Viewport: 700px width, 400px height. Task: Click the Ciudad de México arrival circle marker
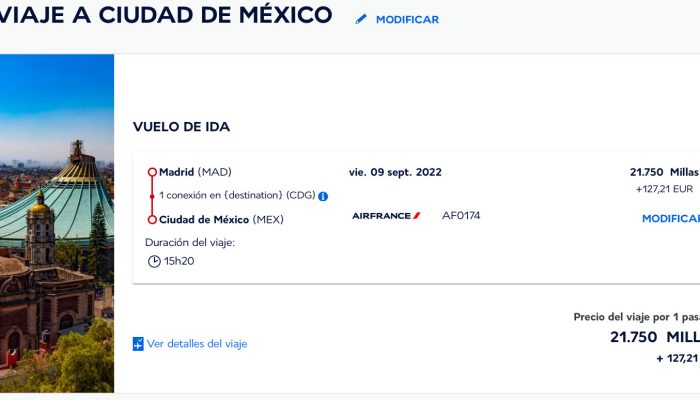[152, 220]
